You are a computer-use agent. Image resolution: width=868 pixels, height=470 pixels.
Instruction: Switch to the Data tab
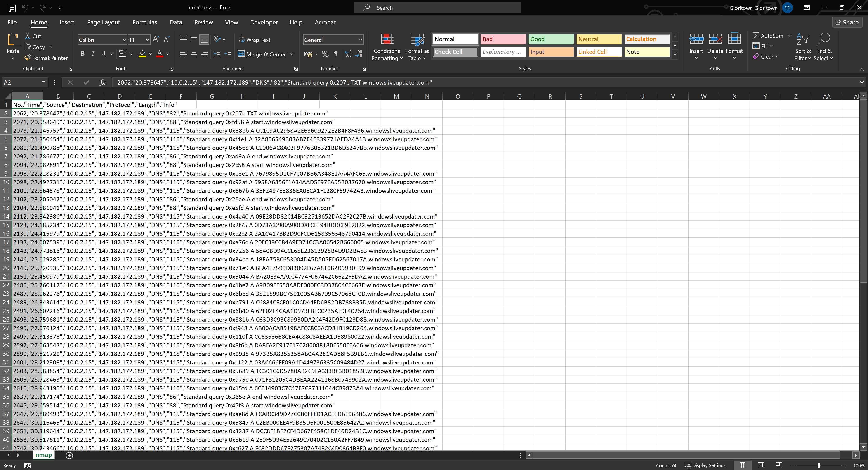point(176,22)
